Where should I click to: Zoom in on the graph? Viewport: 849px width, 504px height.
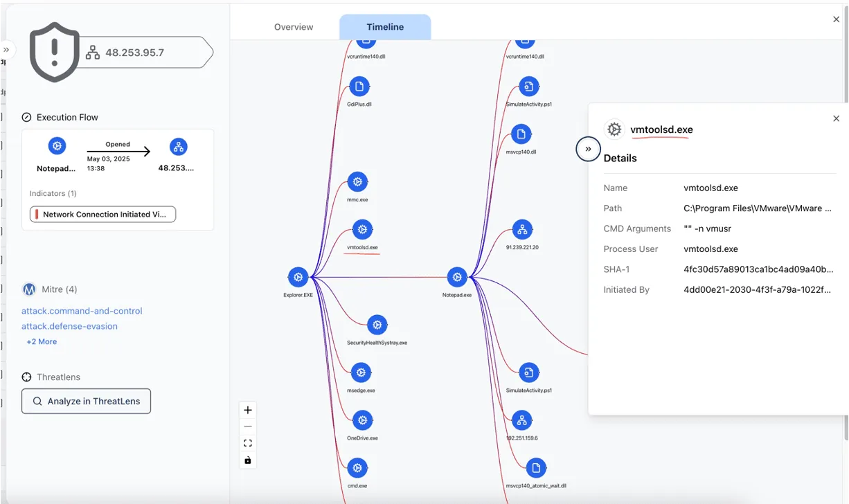pos(247,410)
